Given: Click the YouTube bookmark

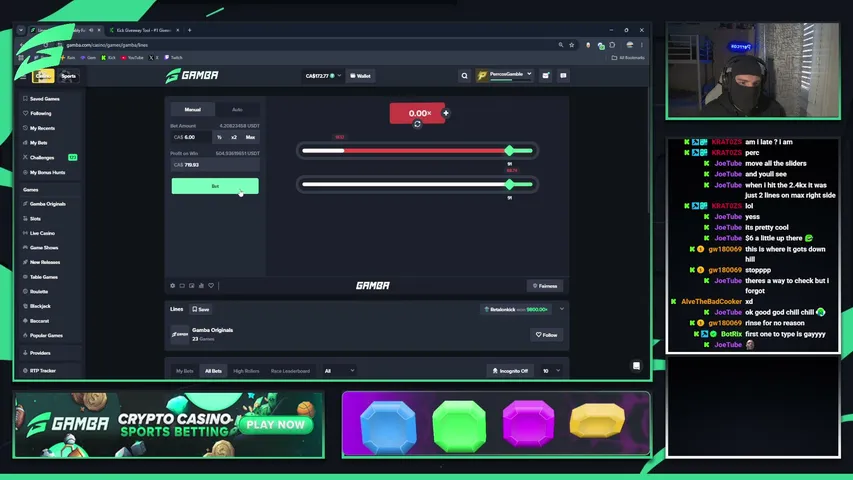Looking at the screenshot, I should point(132,58).
